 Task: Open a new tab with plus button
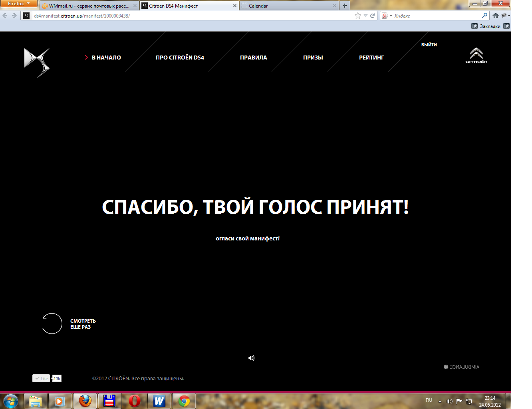tap(345, 6)
